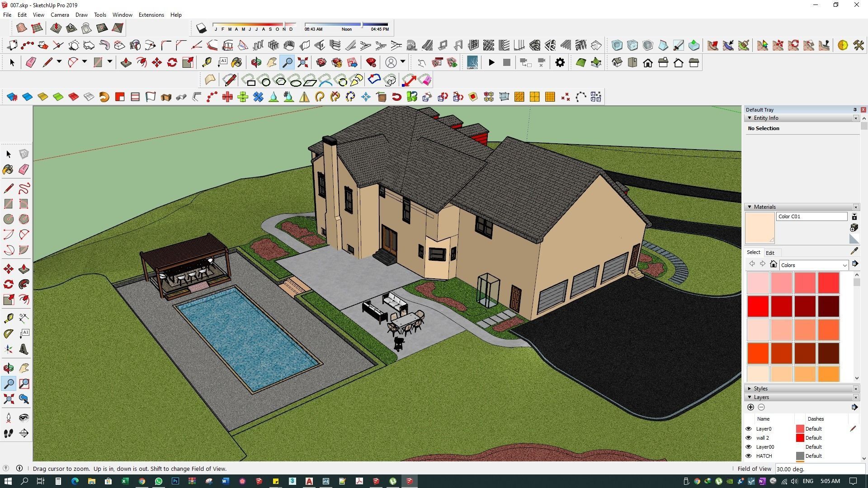868x488 pixels.
Task: Click the material name field Color C01
Action: pos(811,216)
